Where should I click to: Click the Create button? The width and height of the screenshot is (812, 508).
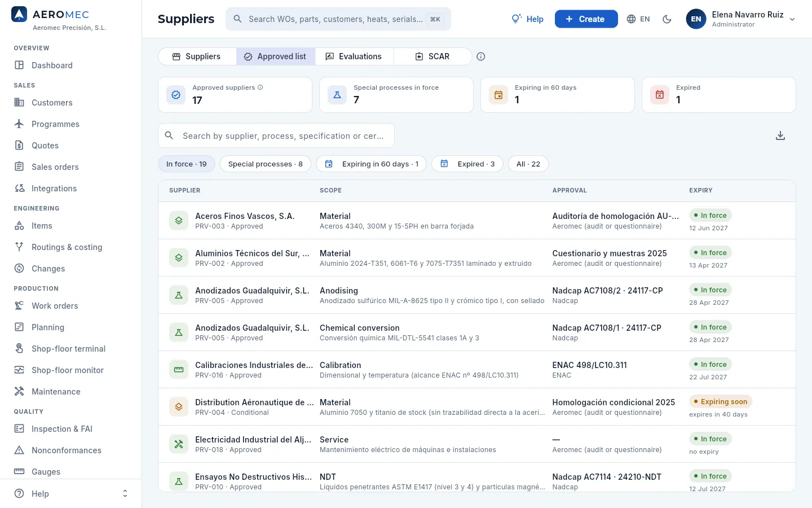point(586,19)
